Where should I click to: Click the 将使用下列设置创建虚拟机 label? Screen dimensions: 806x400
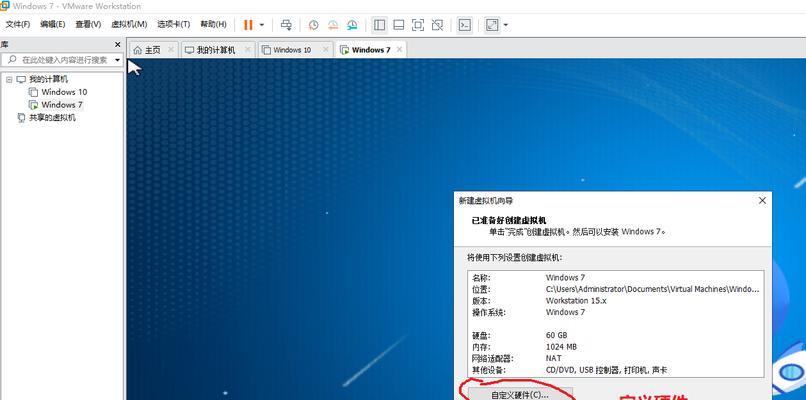click(x=515, y=257)
